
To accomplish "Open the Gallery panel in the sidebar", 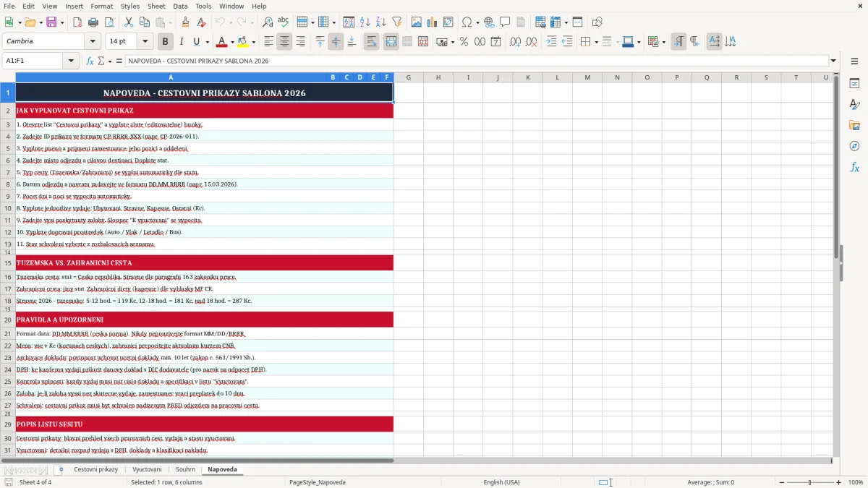I will pyautogui.click(x=854, y=125).
